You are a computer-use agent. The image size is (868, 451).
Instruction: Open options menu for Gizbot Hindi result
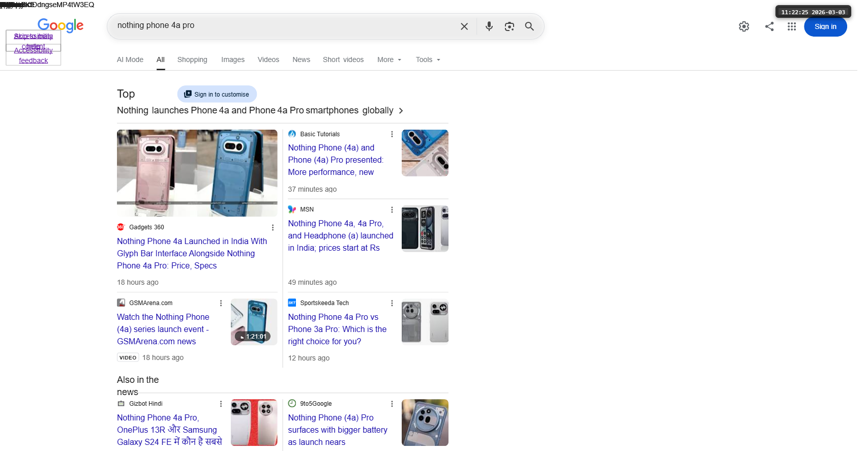[221, 404]
